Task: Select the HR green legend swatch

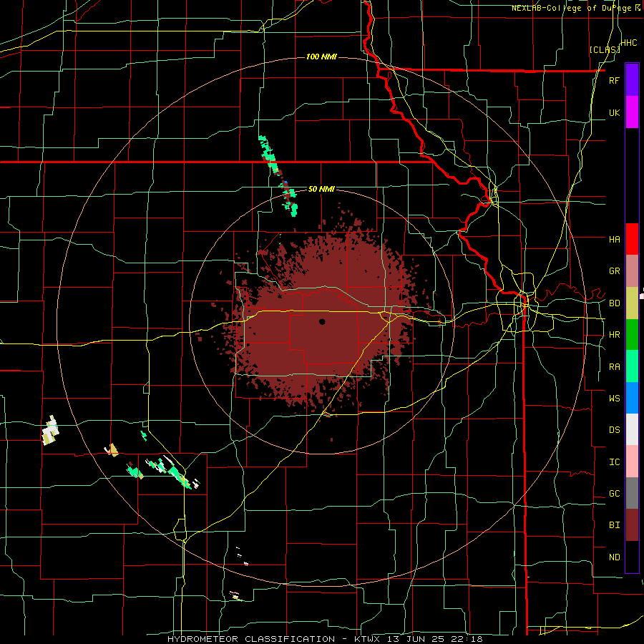Action: tap(632, 335)
